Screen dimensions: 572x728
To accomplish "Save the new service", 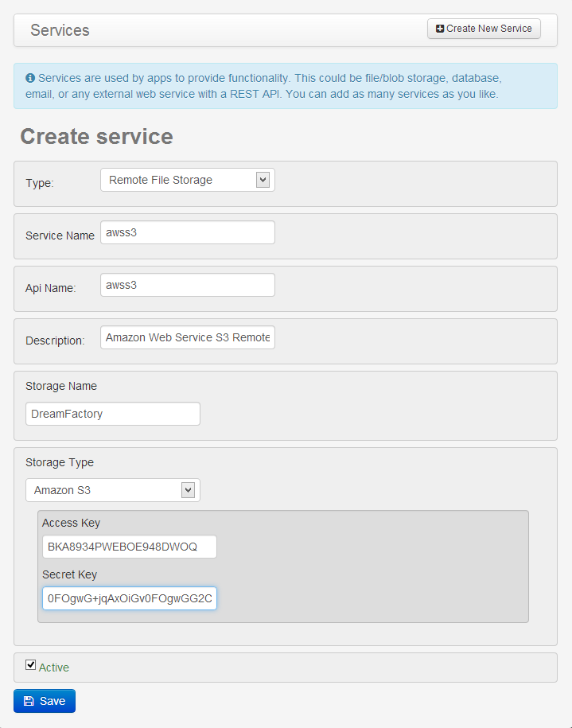I will [45, 701].
